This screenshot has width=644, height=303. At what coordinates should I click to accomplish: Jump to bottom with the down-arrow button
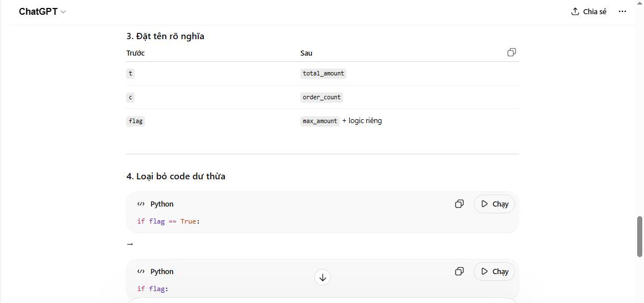(323, 277)
